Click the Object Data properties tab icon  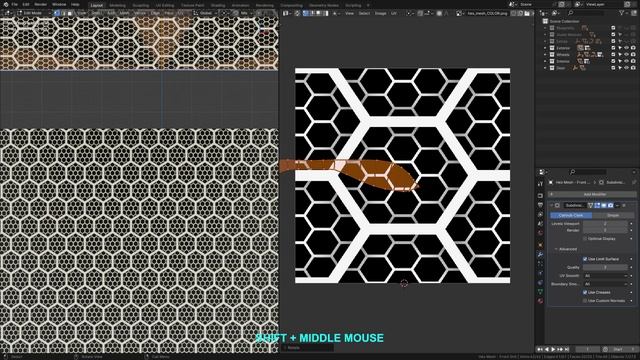540,291
